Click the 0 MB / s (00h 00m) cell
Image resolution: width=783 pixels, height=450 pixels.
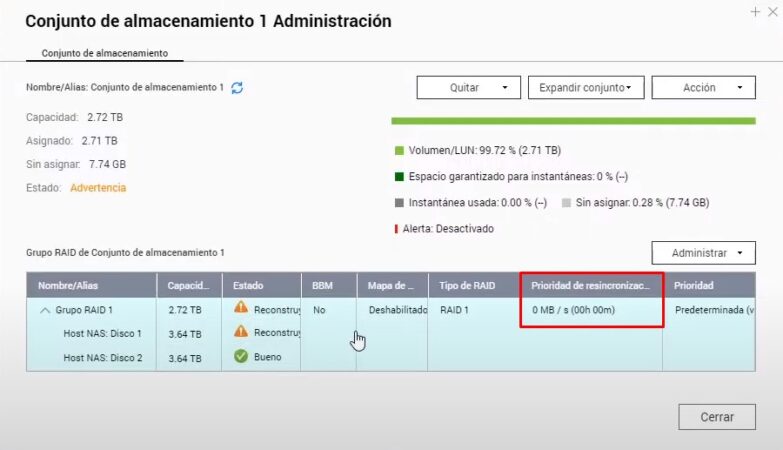coord(573,310)
